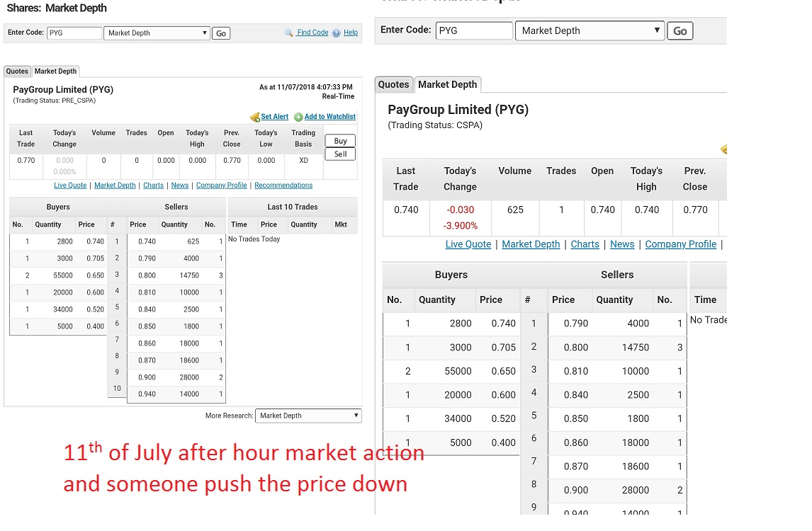This screenshot has width=812, height=531.
Task: Open Live Quote link in left panel
Action: pos(70,185)
